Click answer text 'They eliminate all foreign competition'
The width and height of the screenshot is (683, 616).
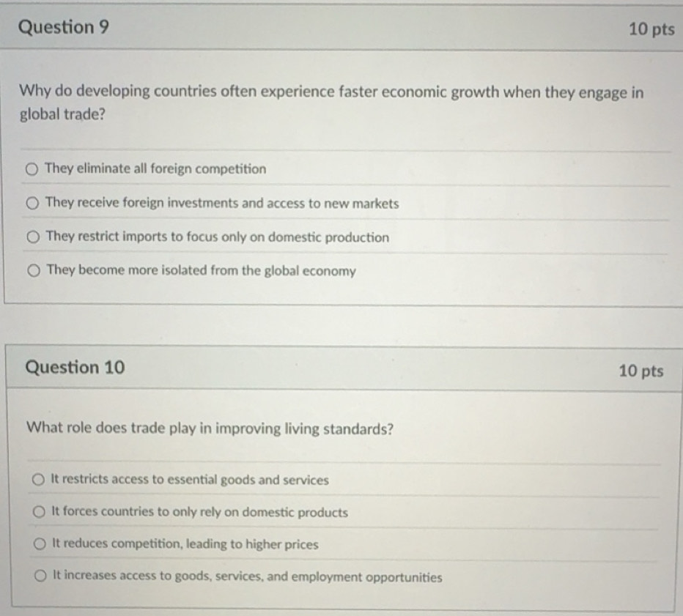click(155, 169)
